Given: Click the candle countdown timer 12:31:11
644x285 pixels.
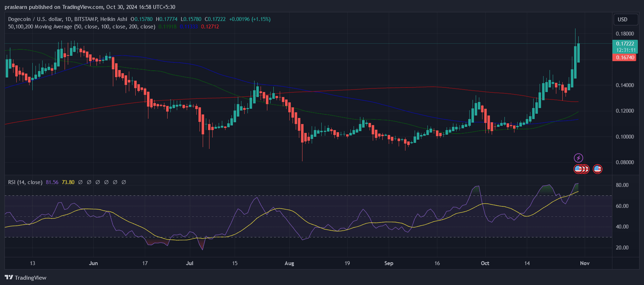Looking at the screenshot, I should click(626, 50).
